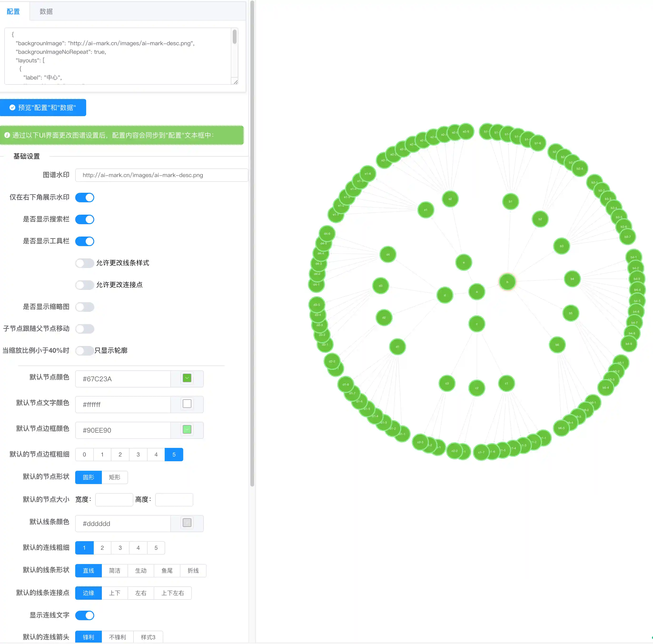Click the 预览"配置"和"数据" button

[x=43, y=108]
